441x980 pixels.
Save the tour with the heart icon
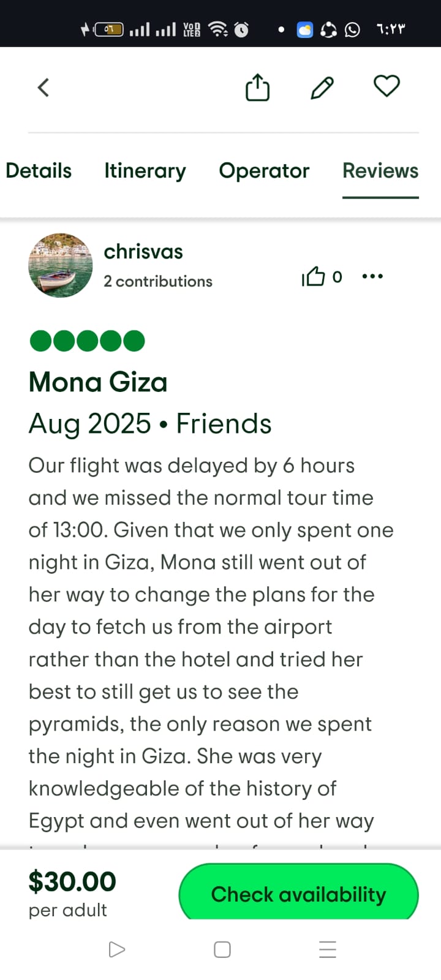pos(386,86)
